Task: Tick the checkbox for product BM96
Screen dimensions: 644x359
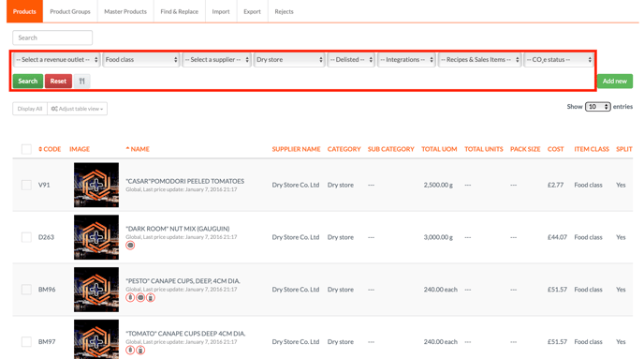Action: 26,290
